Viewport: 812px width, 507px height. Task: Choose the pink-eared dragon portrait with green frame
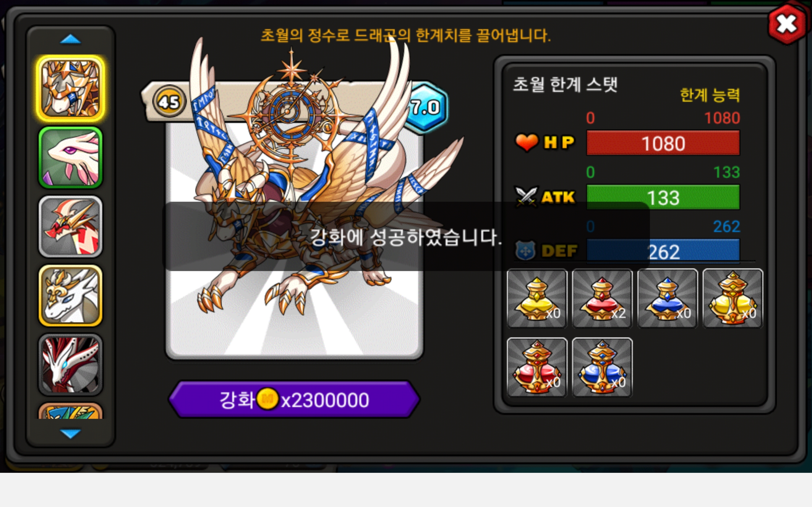point(70,157)
